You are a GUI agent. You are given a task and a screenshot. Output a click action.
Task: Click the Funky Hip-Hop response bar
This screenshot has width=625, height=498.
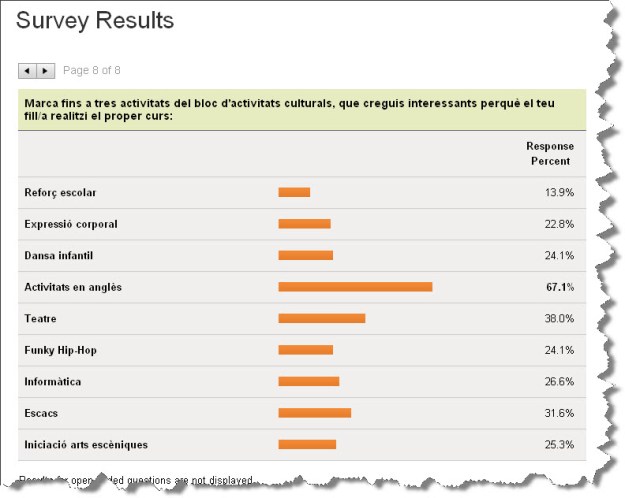[305, 350]
